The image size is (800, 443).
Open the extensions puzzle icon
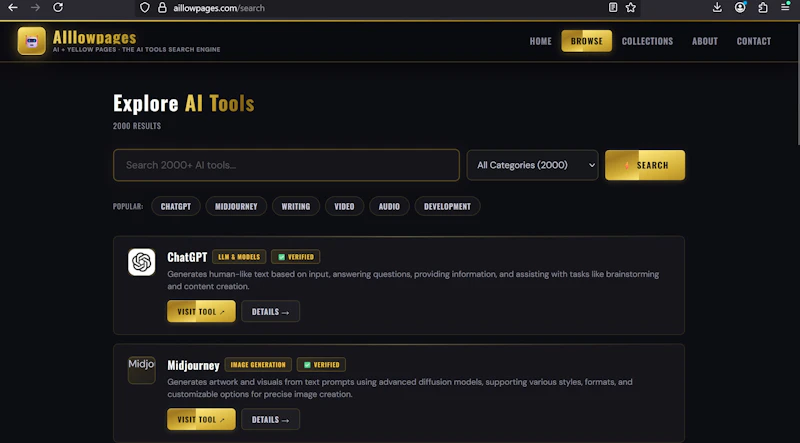(x=763, y=7)
